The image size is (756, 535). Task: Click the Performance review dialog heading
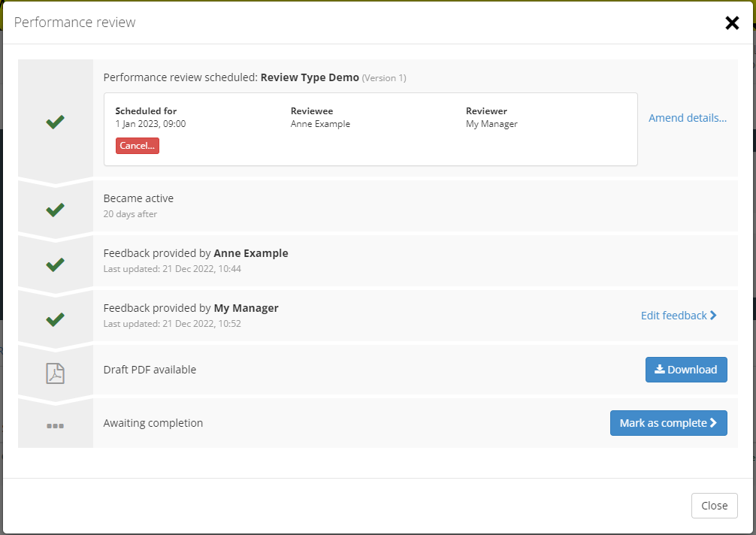click(75, 23)
